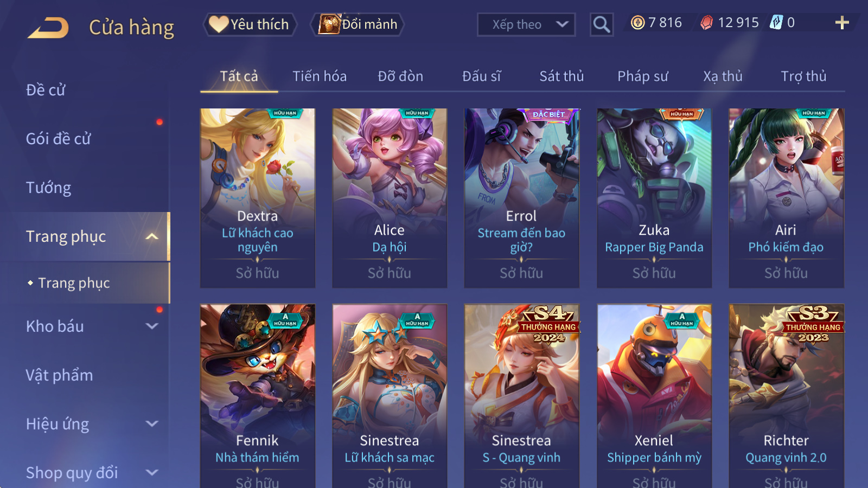Open the Errol Stream đến bao giờ card
Viewport: 868px width, 488px height.
[x=521, y=198]
